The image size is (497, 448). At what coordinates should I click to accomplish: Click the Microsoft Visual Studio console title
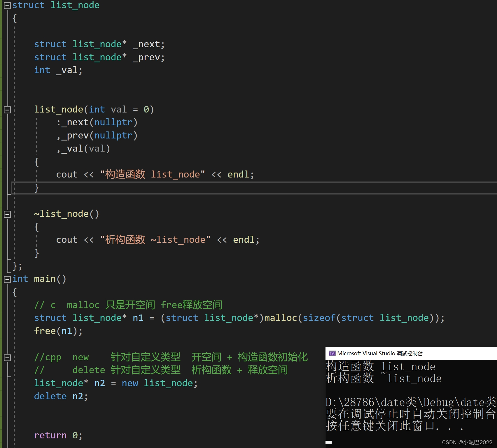[380, 353]
